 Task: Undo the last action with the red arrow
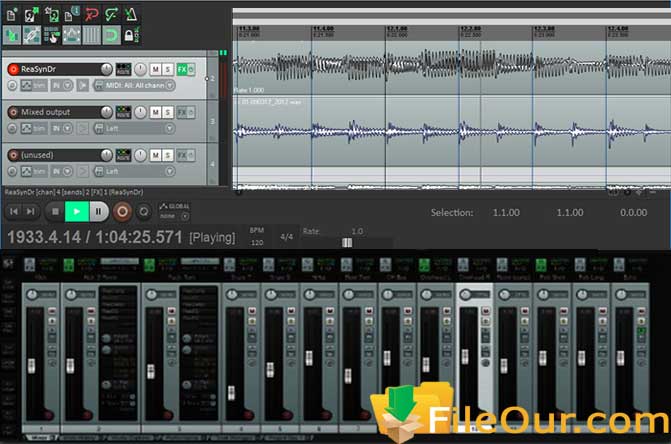pos(91,15)
